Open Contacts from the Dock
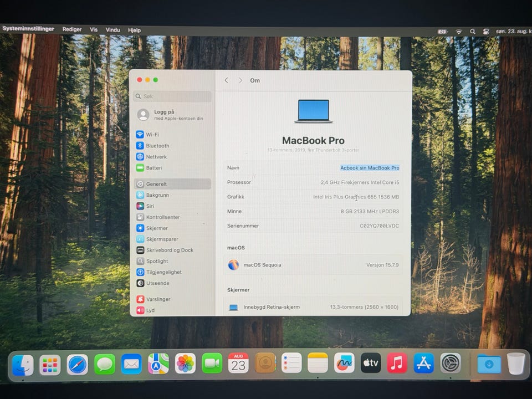532x399 pixels. (x=265, y=363)
